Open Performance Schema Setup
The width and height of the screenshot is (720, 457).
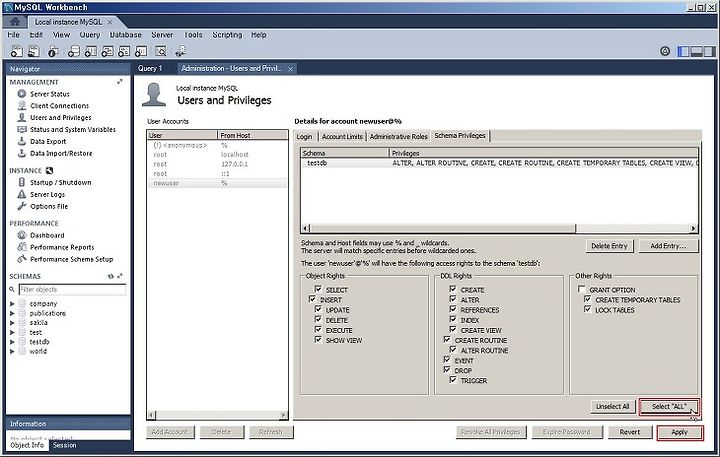tap(71, 259)
